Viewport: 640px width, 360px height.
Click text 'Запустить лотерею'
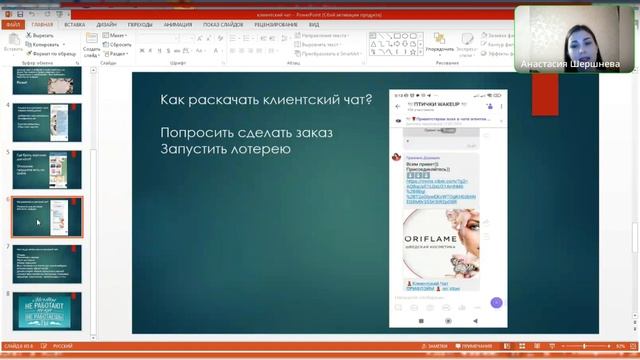tap(225, 149)
